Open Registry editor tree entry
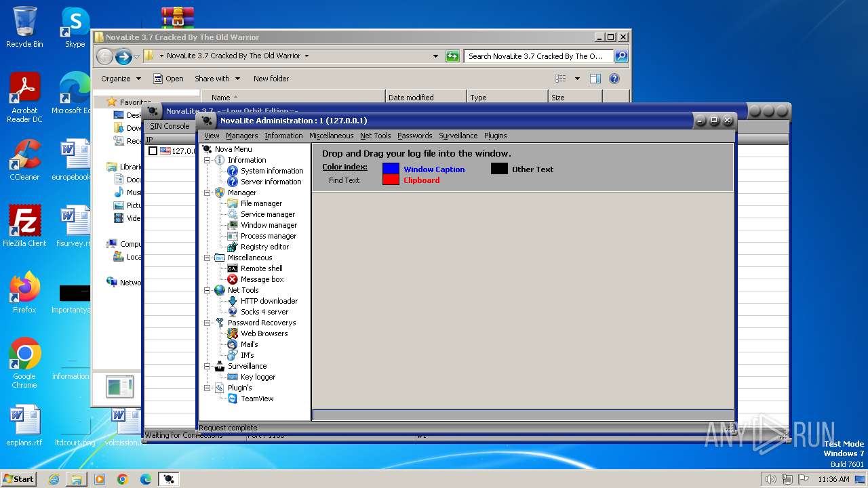The image size is (868, 488). pos(264,247)
